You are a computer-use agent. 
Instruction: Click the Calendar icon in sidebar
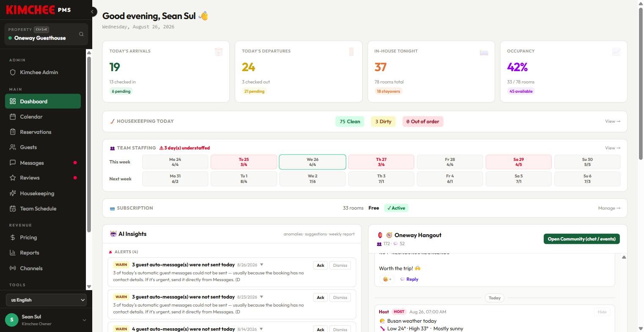click(x=13, y=117)
